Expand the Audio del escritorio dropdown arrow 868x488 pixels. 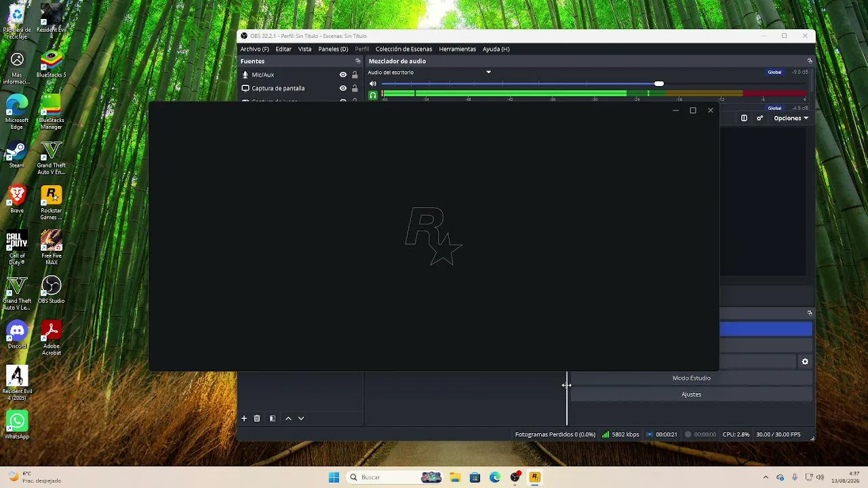[x=488, y=73]
